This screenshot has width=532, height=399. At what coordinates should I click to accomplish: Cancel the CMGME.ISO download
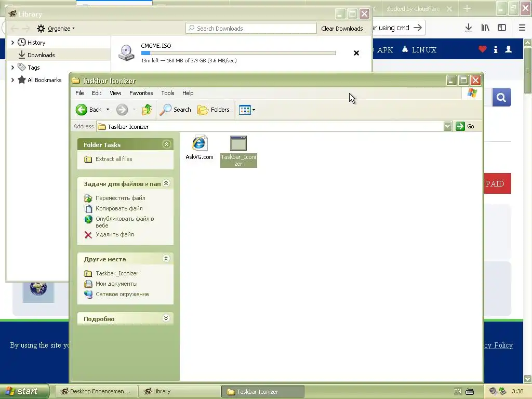356,53
